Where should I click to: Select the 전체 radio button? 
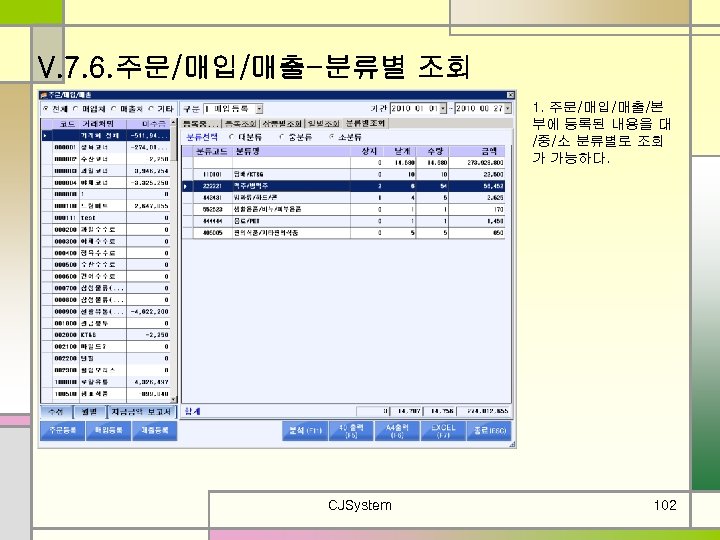point(45,109)
